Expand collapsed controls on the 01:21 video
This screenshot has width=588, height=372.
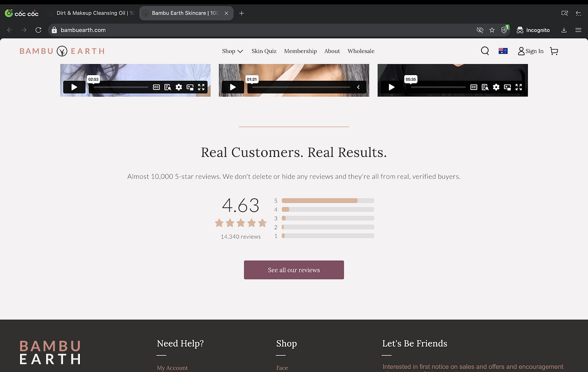(x=358, y=87)
